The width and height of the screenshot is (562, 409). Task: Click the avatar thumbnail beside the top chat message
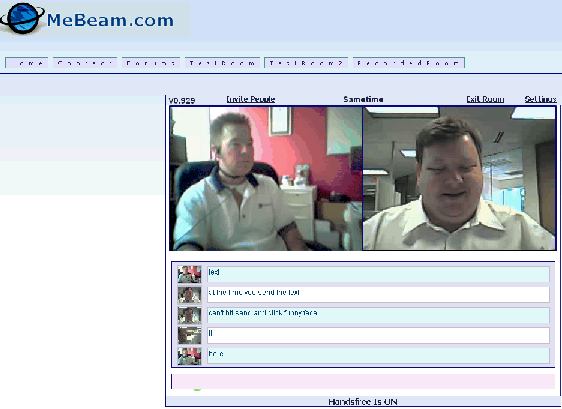(x=189, y=274)
